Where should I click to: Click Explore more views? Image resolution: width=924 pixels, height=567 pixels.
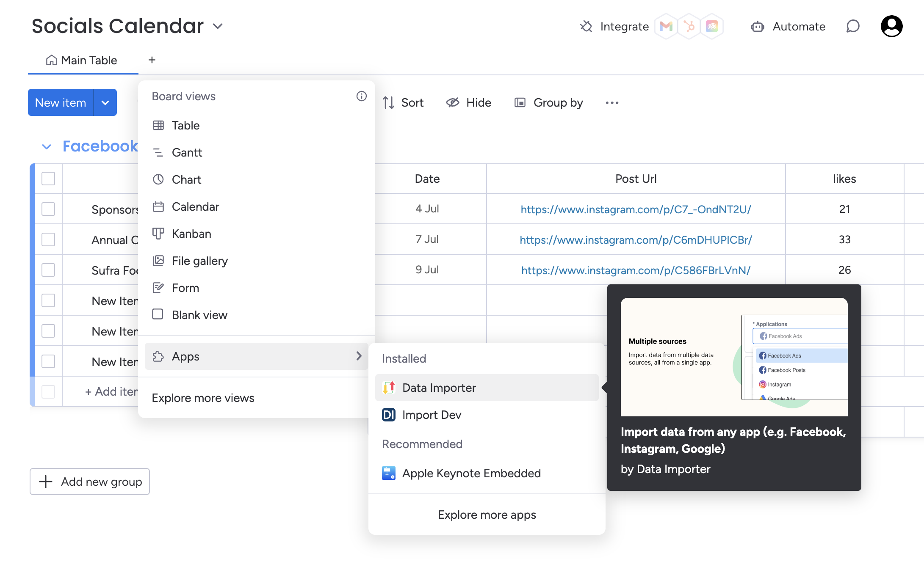203,398
